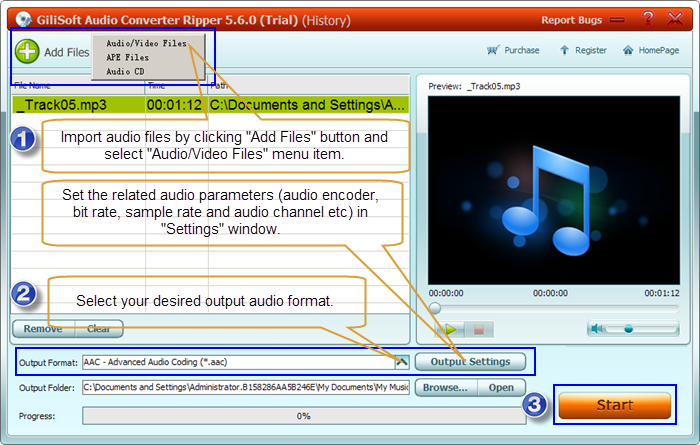Adjust the volume slider in preview
This screenshot has width=700, height=445.
[628, 328]
